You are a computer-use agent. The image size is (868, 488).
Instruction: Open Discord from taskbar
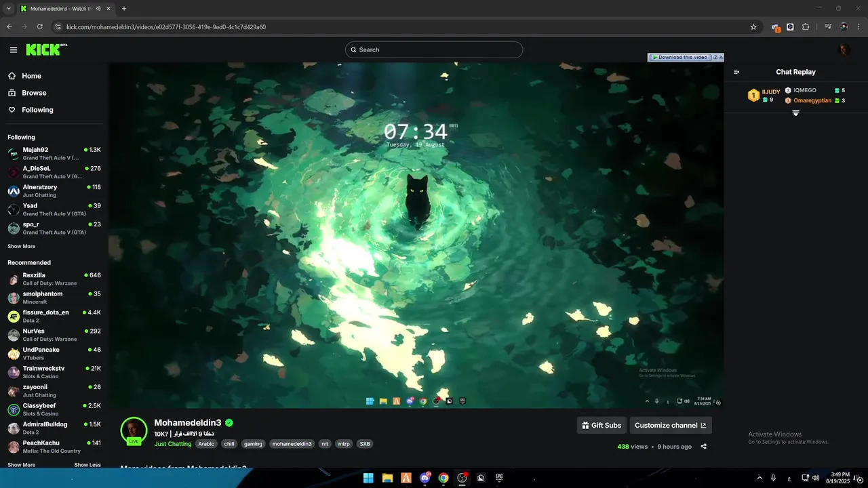click(425, 478)
